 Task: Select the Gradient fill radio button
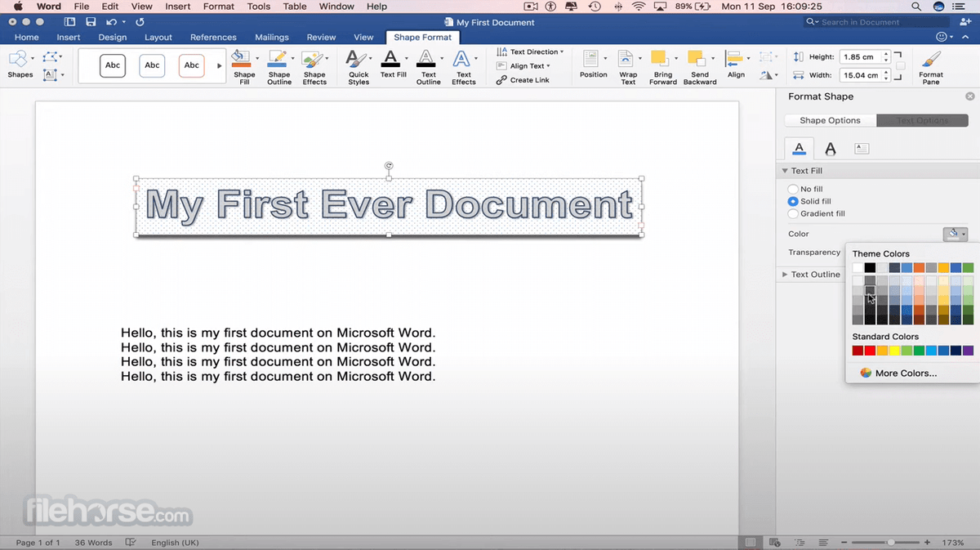click(793, 213)
